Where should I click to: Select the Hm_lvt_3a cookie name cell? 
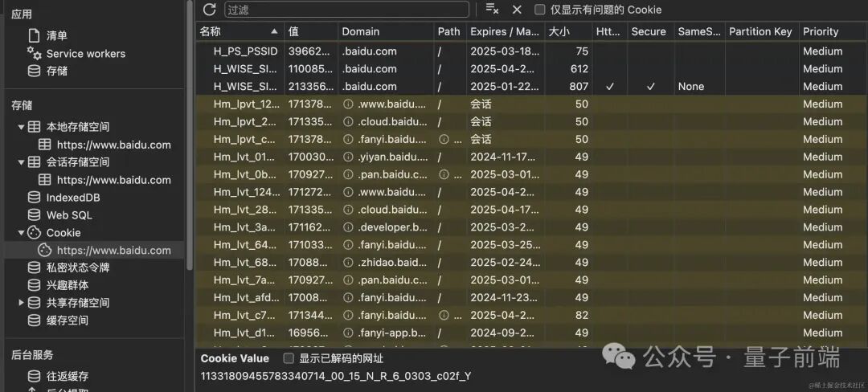pyautogui.click(x=240, y=227)
